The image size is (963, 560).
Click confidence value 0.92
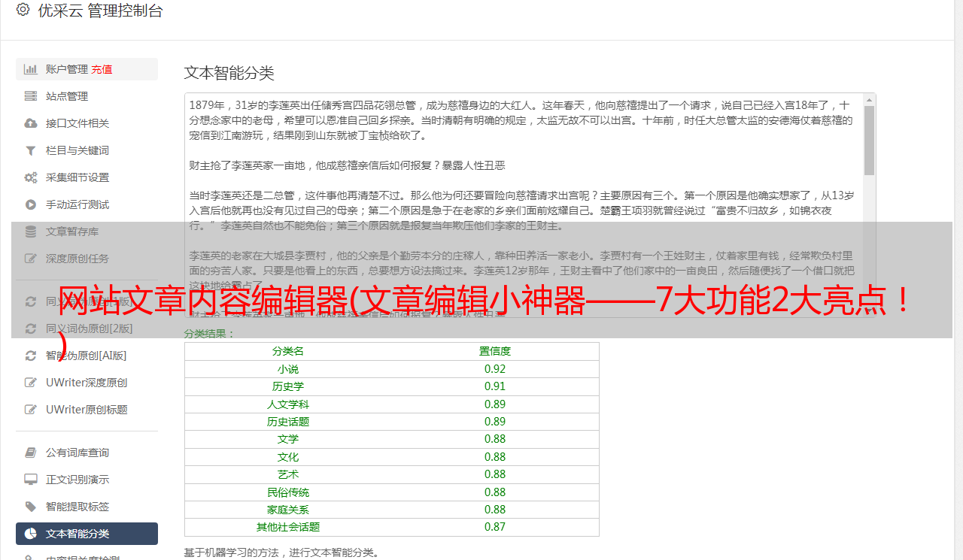[x=495, y=369]
